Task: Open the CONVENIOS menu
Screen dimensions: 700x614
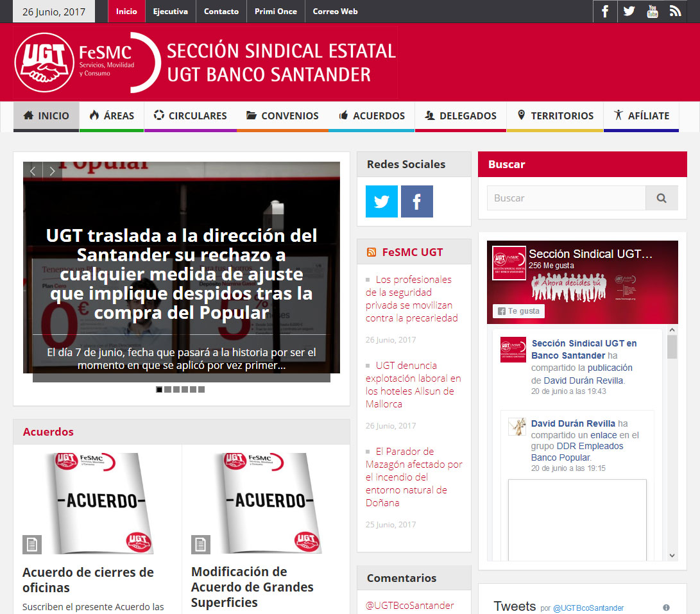Action: point(282,116)
